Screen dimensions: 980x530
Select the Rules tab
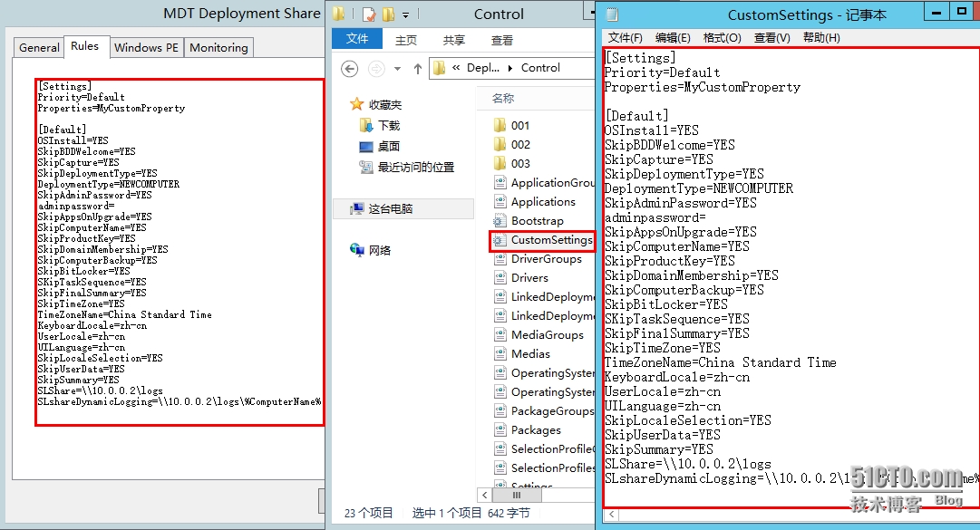point(85,45)
